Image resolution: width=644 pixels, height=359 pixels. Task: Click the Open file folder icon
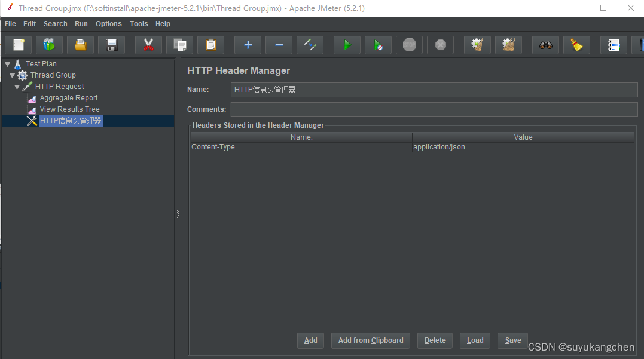[x=81, y=45]
